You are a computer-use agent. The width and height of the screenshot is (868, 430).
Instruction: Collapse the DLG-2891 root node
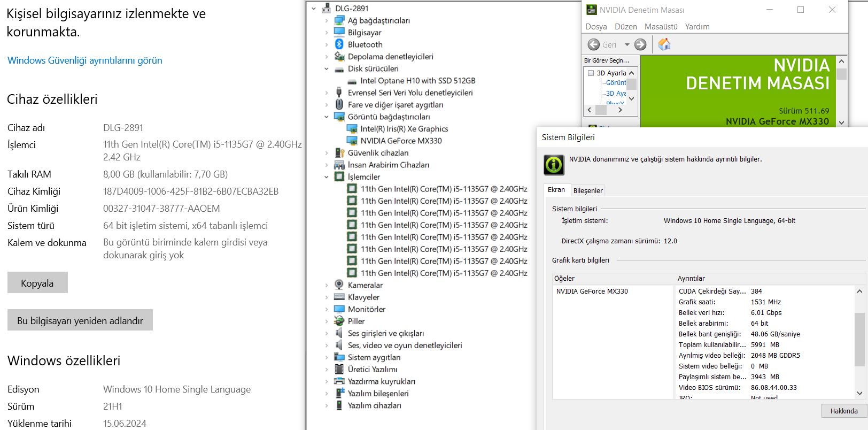[314, 9]
